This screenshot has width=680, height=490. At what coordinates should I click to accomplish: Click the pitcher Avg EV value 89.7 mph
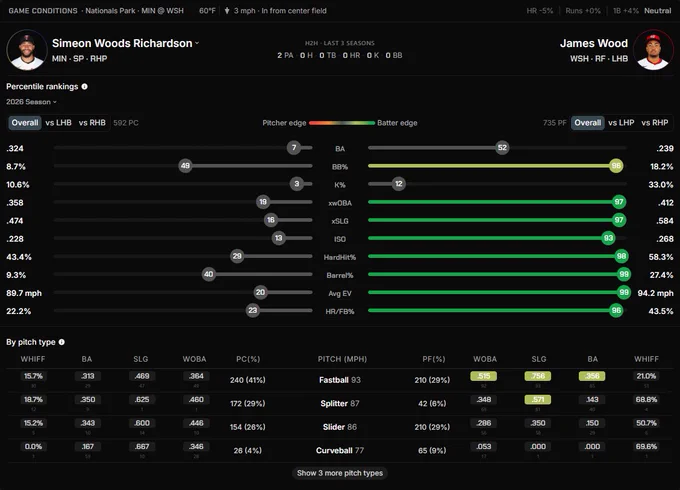point(24,293)
